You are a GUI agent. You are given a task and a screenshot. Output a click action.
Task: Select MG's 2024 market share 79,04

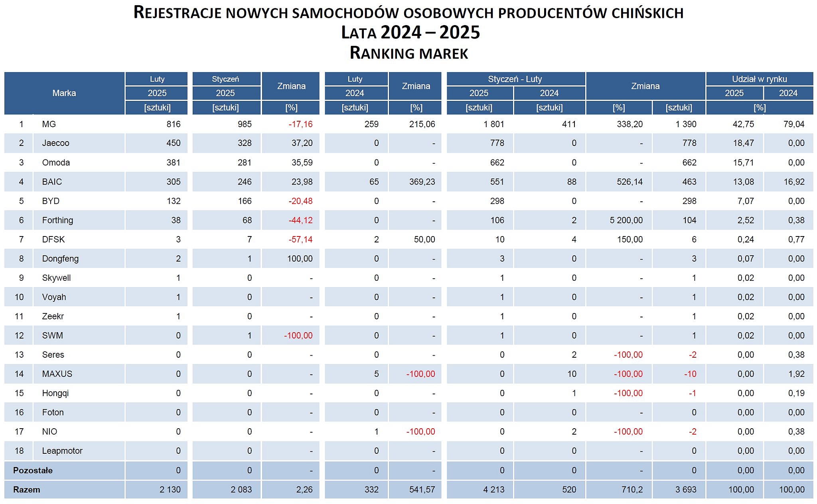click(794, 124)
